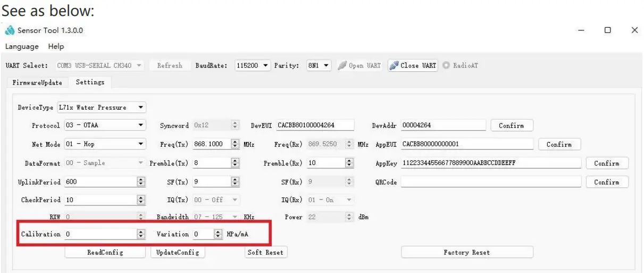The height and width of the screenshot is (273, 644).
Task: Minimize the Sensor Tool window
Action: click(x=581, y=30)
